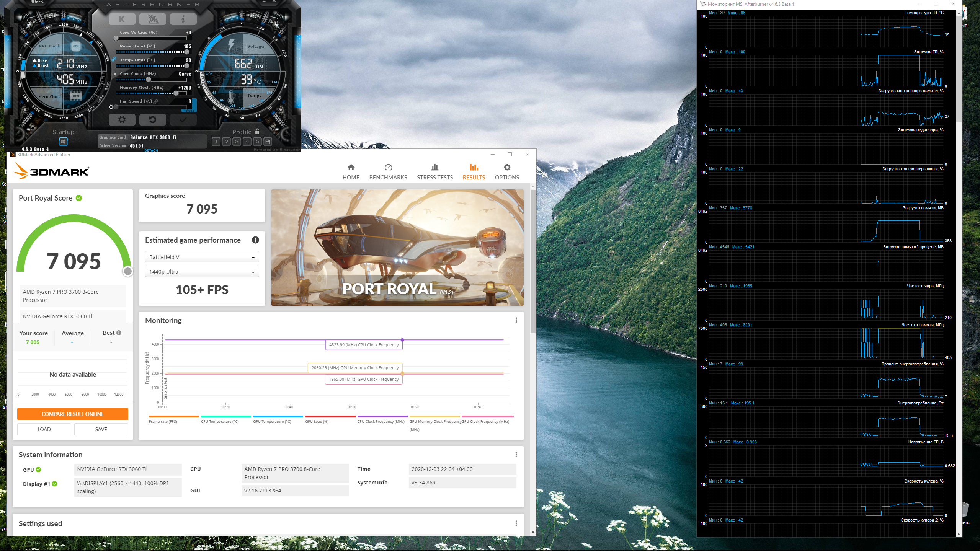Screen dimensions: 980x551
Task: Click the save profile floppy icon
Action: pyautogui.click(x=268, y=142)
